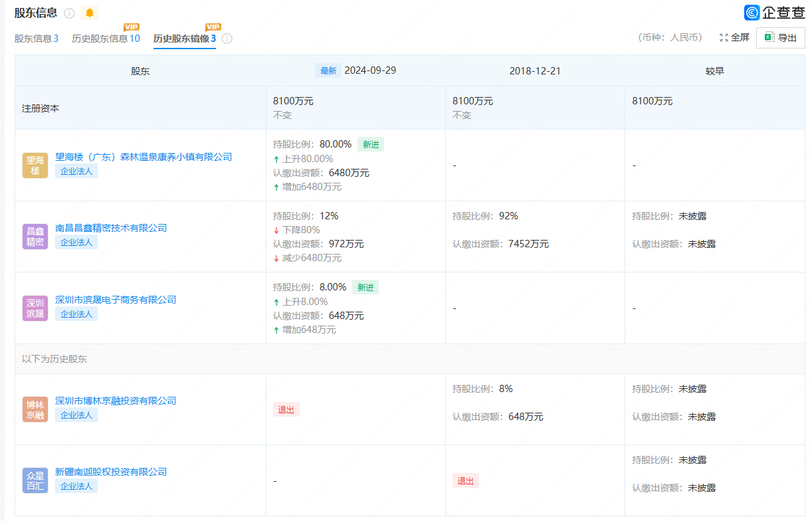Click the 2018-12-21 column header
812x521 pixels.
(535, 70)
